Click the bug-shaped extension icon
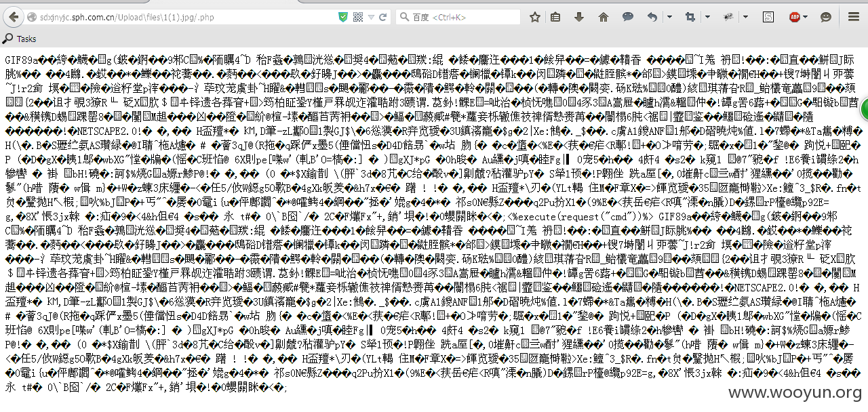The width and height of the screenshot is (868, 412). pyautogui.click(x=728, y=17)
